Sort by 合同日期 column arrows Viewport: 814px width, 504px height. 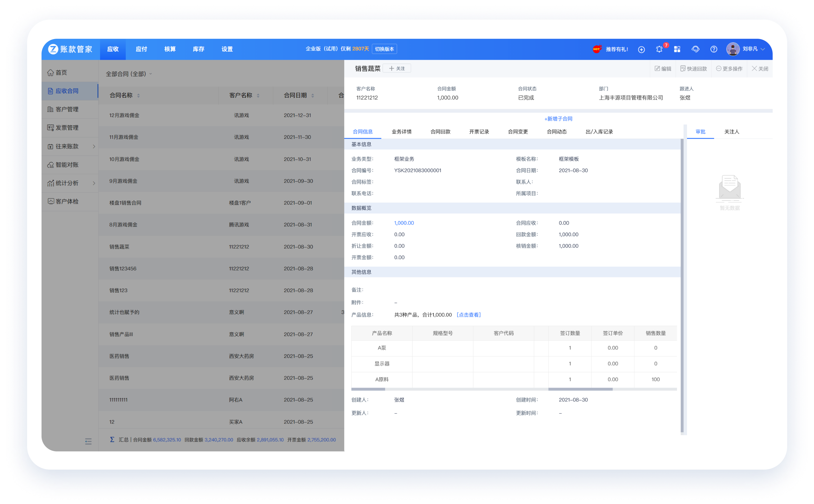pyautogui.click(x=313, y=96)
